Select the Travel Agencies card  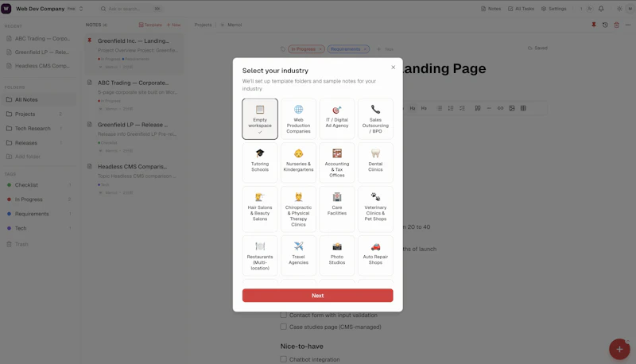(299, 255)
